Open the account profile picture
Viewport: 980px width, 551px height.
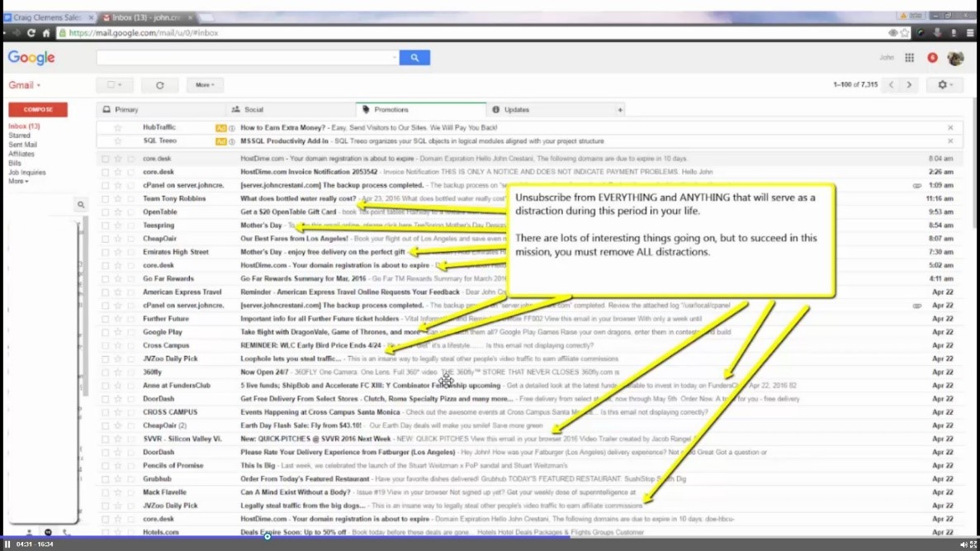pyautogui.click(x=955, y=58)
